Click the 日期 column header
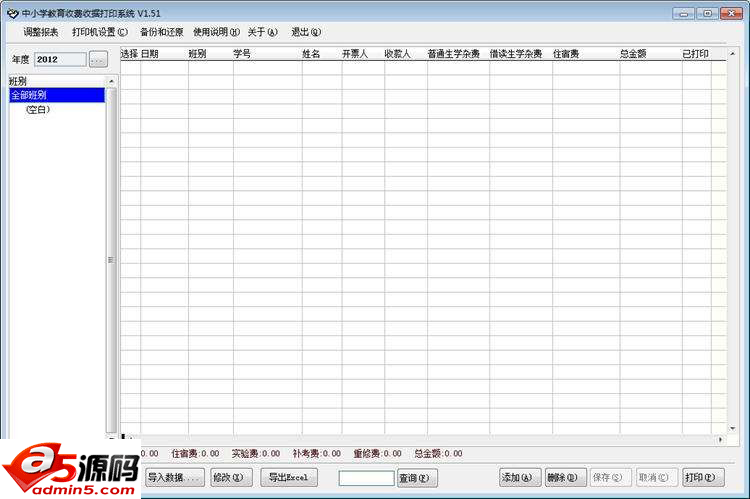The image size is (750, 499). click(x=164, y=54)
